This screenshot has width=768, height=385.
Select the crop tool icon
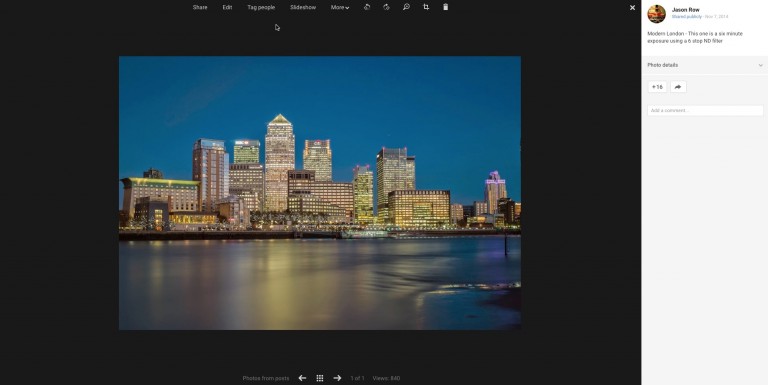pos(426,7)
